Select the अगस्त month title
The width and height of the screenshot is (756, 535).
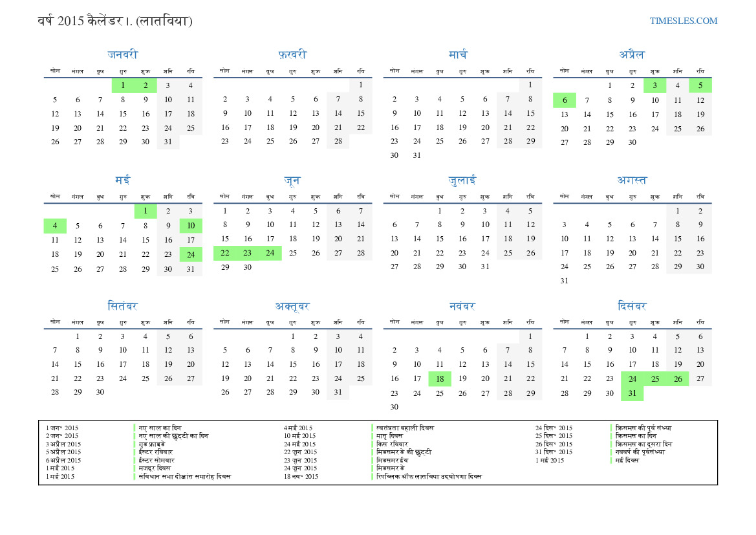[x=631, y=180]
